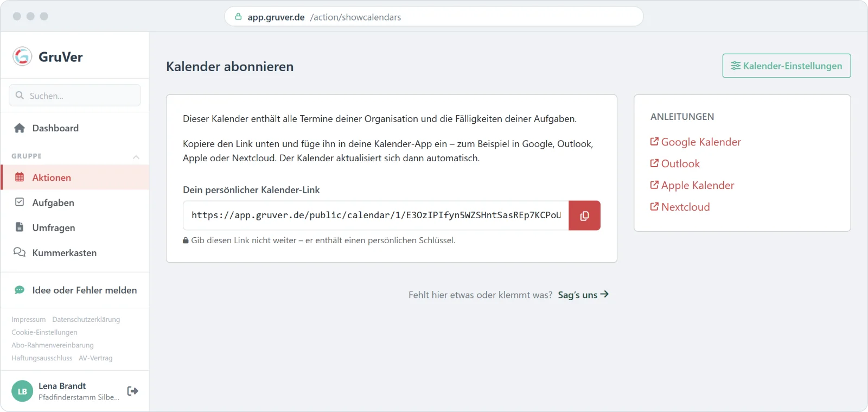Viewport: 868px width, 412px height.
Task: Open the Dashboard menu item
Action: coord(75,128)
